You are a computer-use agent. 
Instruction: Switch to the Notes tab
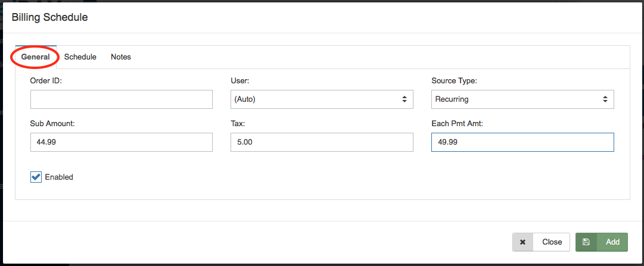121,57
